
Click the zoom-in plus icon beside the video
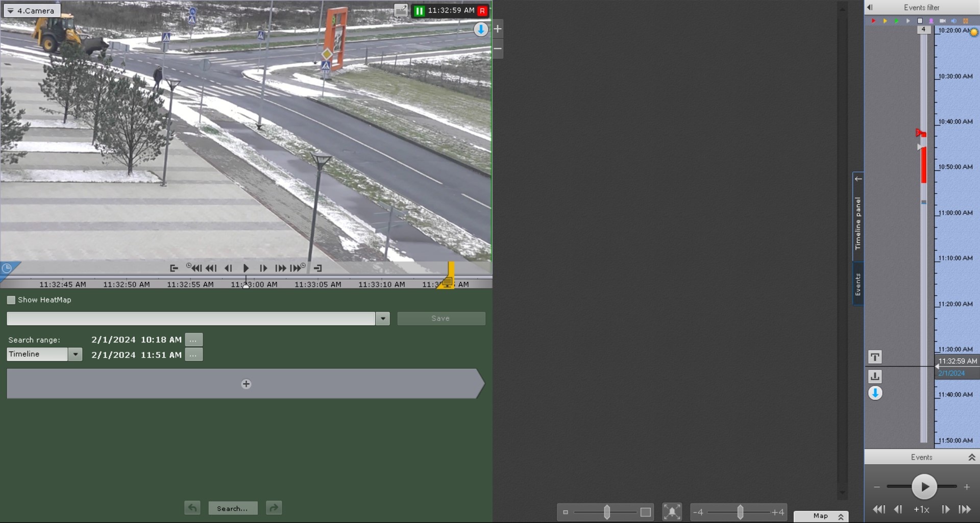tap(498, 29)
